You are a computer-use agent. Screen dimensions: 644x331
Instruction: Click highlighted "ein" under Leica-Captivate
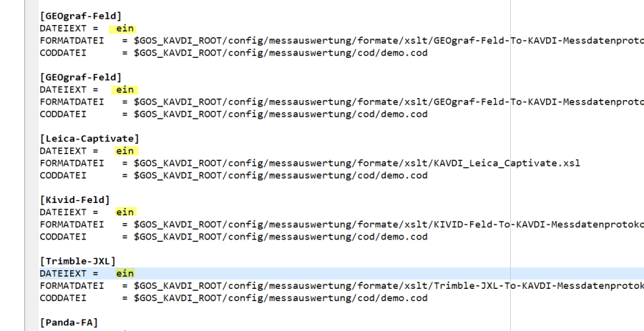click(x=125, y=151)
